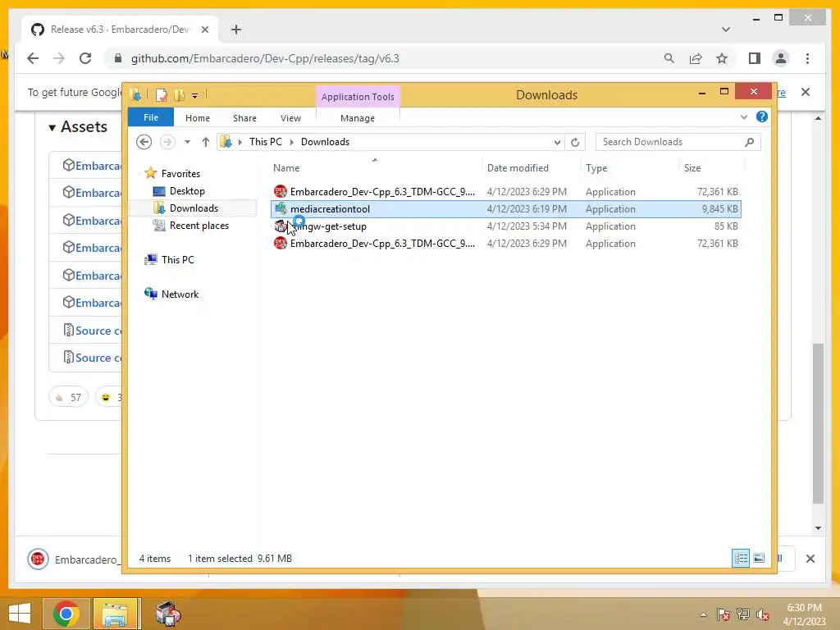Click mediacreationtool application icon
This screenshot has height=630, width=840.
281,209
